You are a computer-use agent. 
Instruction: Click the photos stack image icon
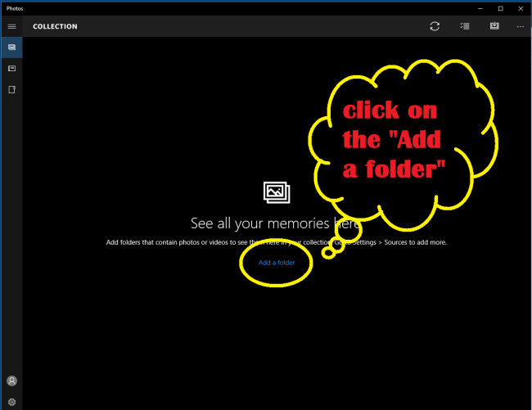point(277,192)
